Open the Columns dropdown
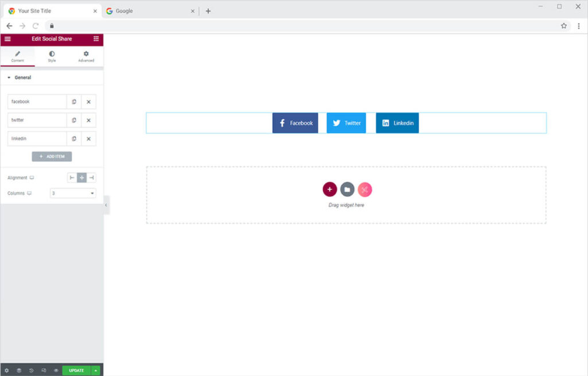 click(x=73, y=193)
